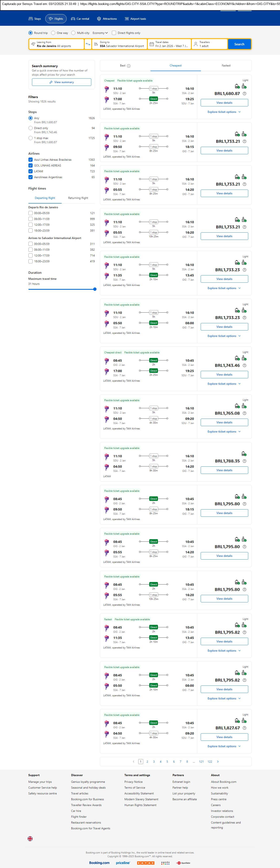Click the info icon next to Best tab
This screenshot has height=868, width=280.
click(128, 66)
